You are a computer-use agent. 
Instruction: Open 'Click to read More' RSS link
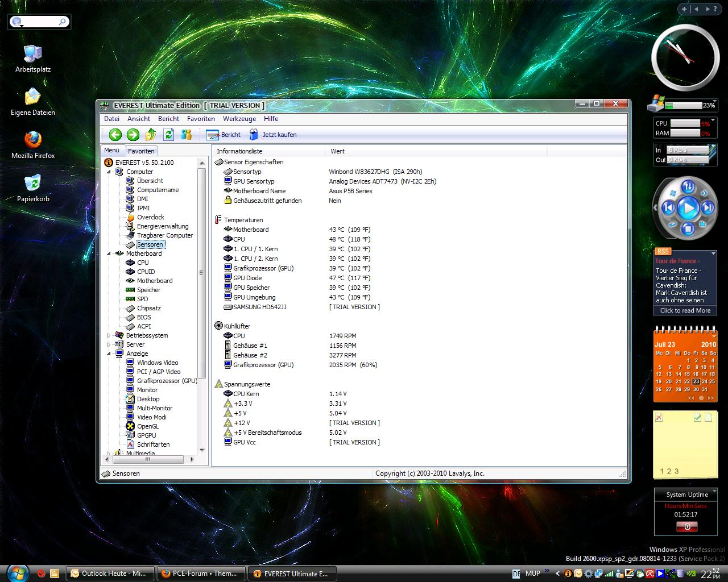pos(685,310)
